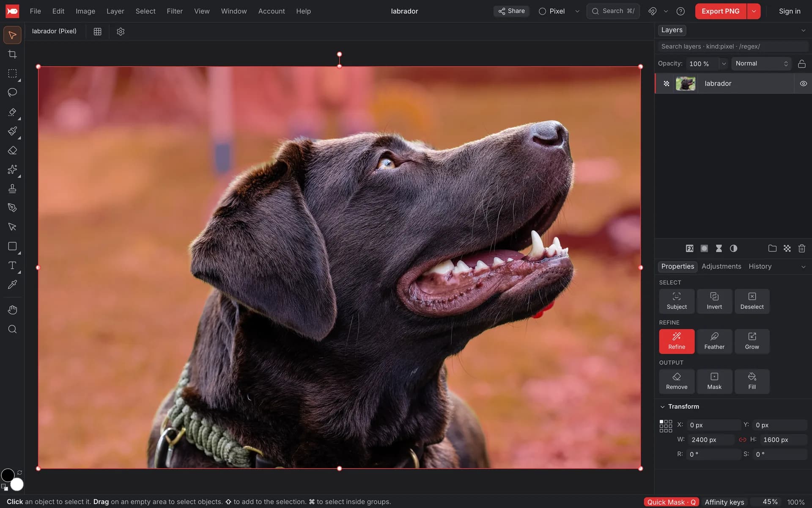Screen dimensions: 812x508
Task: Select the Hand pan tool
Action: tap(12, 310)
